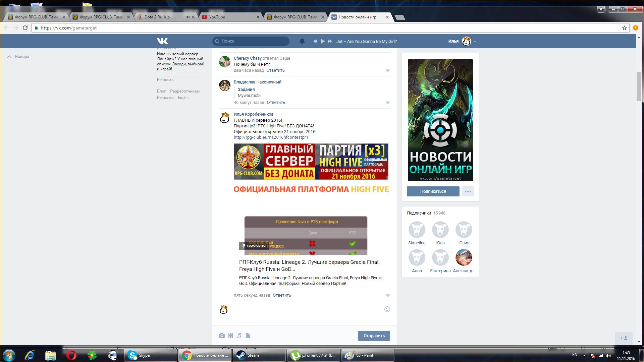Bookmark page with star icon
644x362 pixels.
click(624, 28)
